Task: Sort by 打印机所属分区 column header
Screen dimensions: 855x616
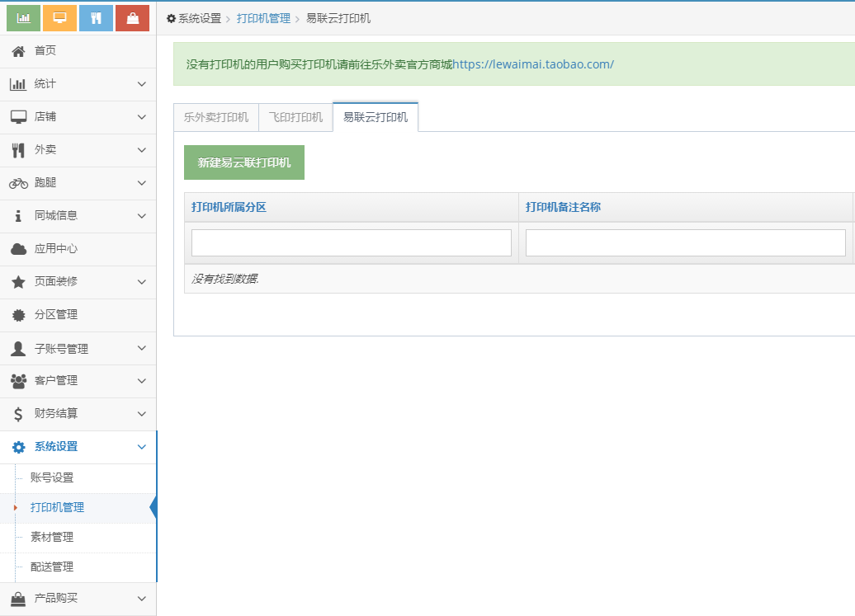Action: coord(229,207)
